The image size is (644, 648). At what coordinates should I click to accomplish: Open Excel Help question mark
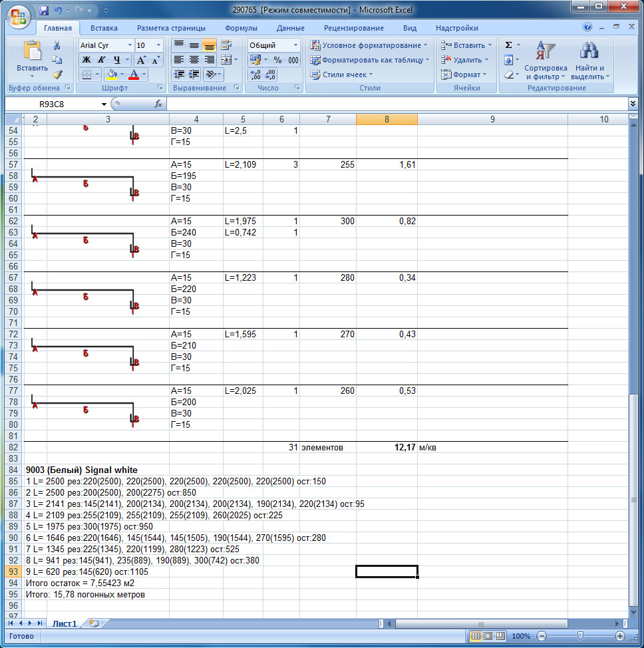point(587,27)
